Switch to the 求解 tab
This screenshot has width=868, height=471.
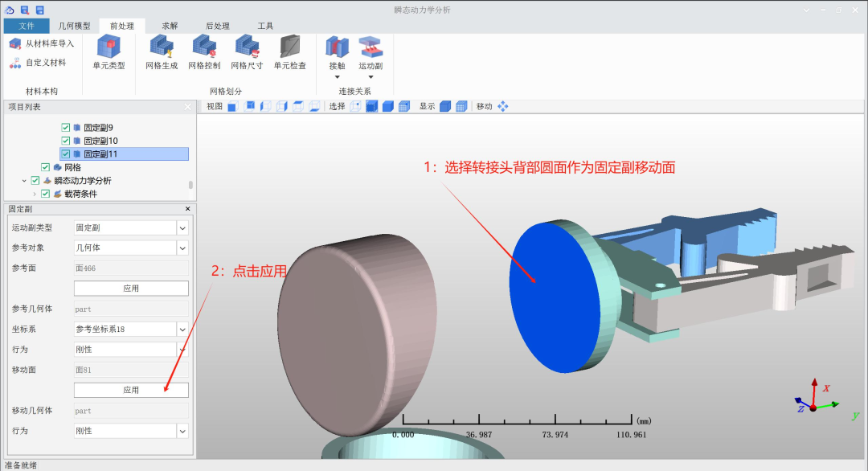tap(170, 26)
